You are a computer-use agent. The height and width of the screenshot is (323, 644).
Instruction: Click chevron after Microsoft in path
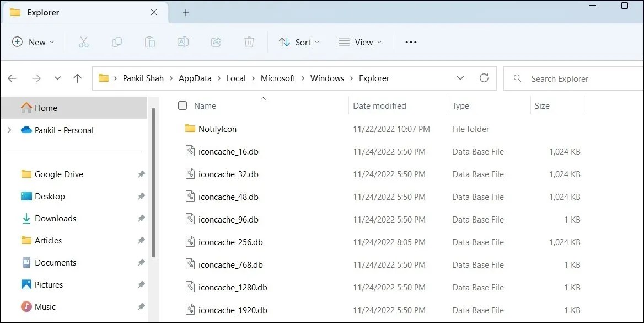click(303, 78)
